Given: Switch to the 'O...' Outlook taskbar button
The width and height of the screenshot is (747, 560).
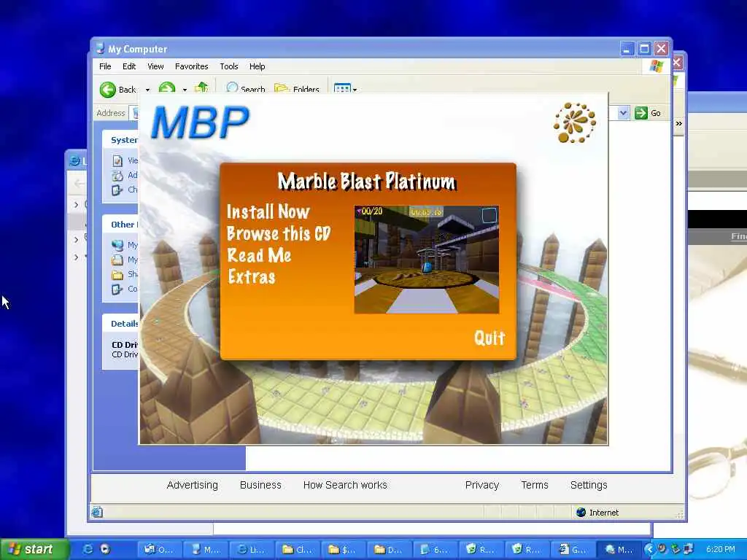Looking at the screenshot, I should pos(160,550).
